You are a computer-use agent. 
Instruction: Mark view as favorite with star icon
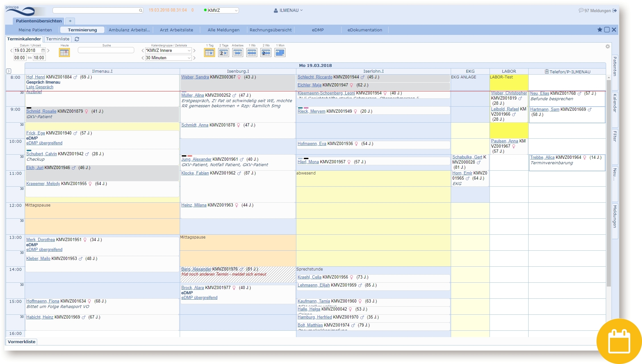point(600,30)
